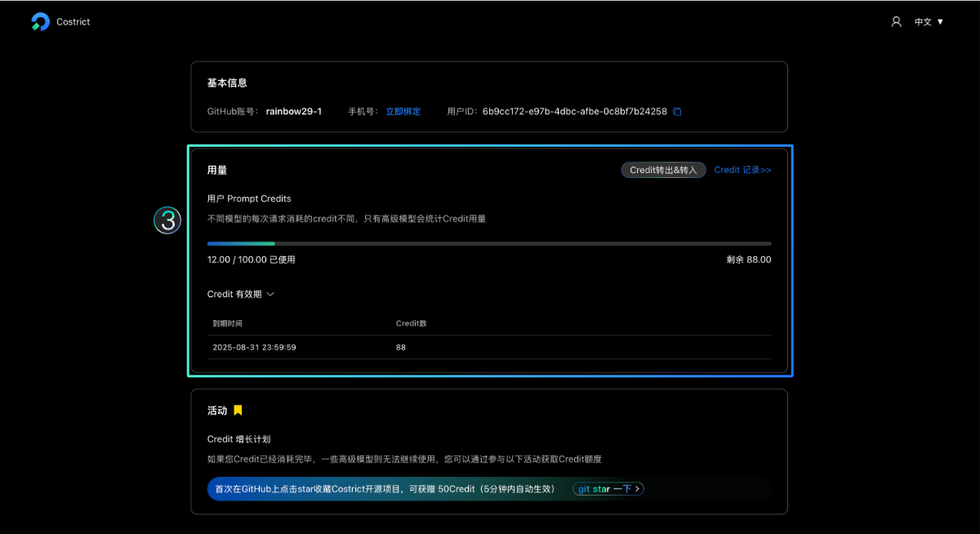Screen dimensions: 980x534
Task: Click the 到期时间 column header
Action: [225, 323]
